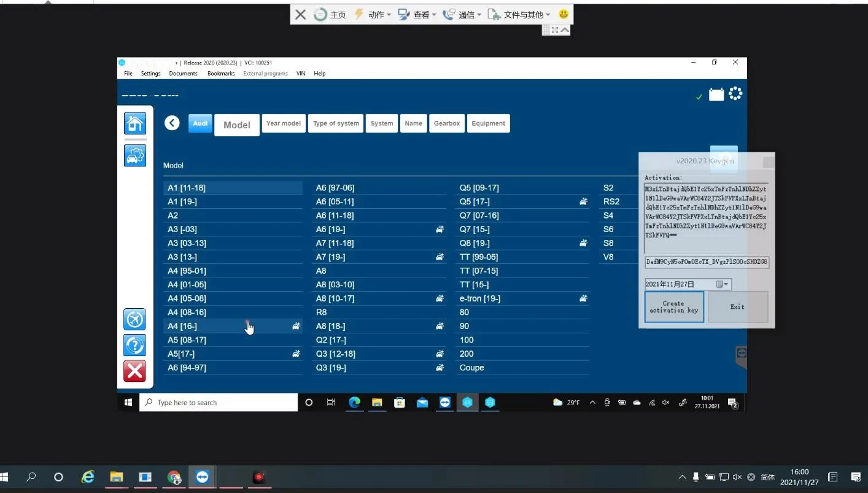
Task: Open the 查看 dropdown menu
Action: click(x=417, y=15)
